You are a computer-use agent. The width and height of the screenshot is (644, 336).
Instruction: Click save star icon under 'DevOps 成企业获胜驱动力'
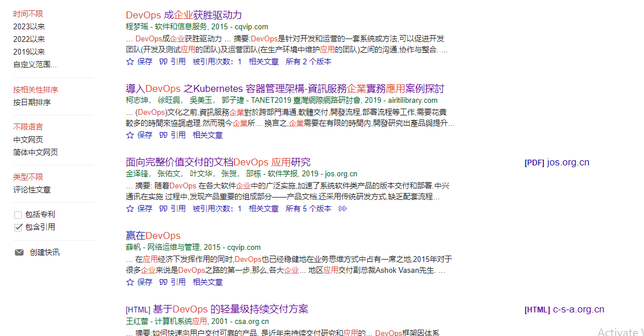point(130,61)
